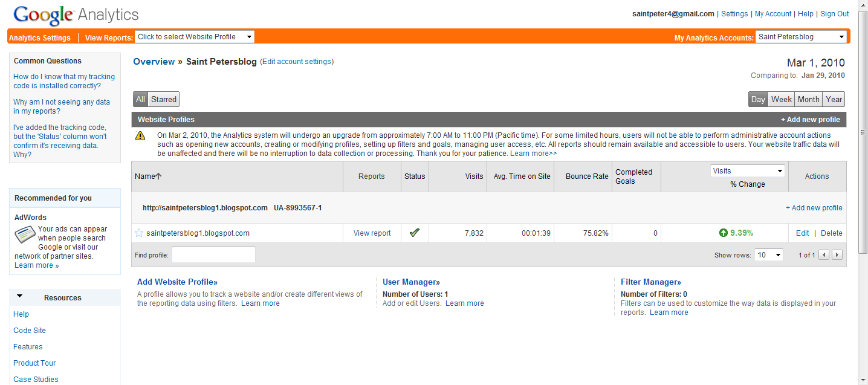The width and height of the screenshot is (868, 385).
Task: Click the Sign Out link
Action: tap(834, 13)
